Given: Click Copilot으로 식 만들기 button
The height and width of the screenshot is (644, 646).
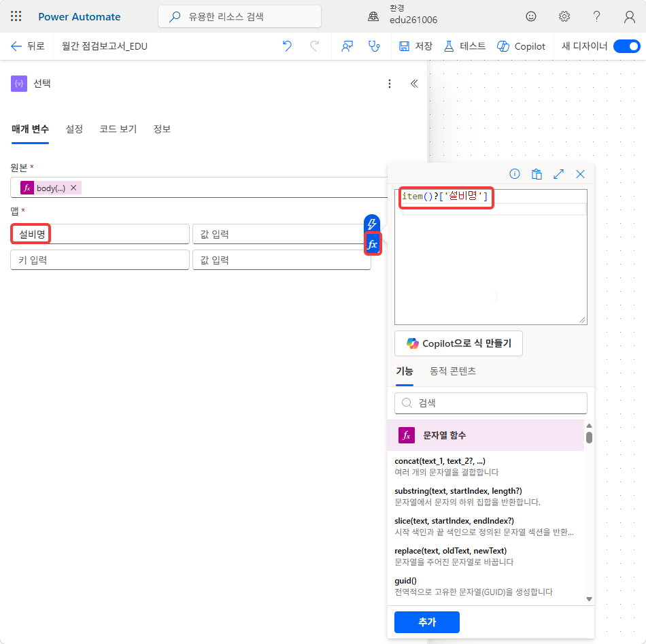Looking at the screenshot, I should pyautogui.click(x=458, y=343).
